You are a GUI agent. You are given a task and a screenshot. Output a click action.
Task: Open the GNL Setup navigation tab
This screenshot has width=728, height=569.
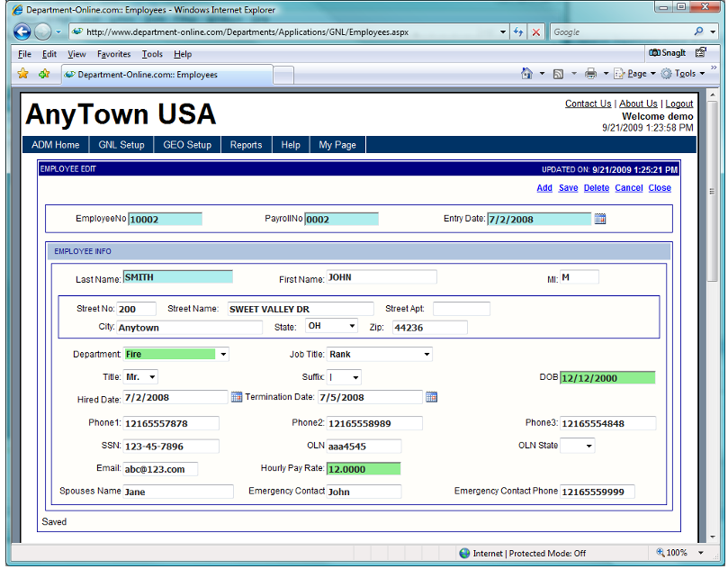click(x=121, y=145)
